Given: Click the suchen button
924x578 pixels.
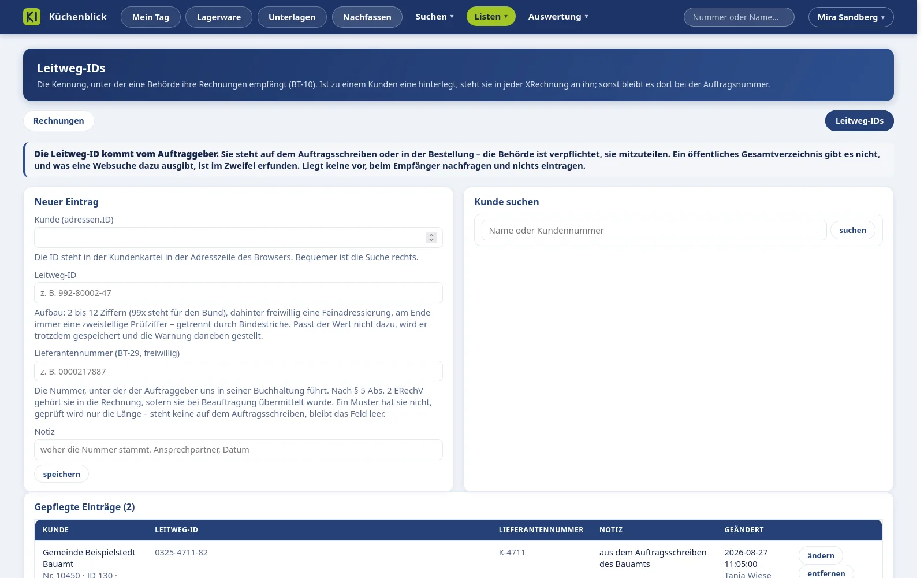Looking at the screenshot, I should [853, 230].
